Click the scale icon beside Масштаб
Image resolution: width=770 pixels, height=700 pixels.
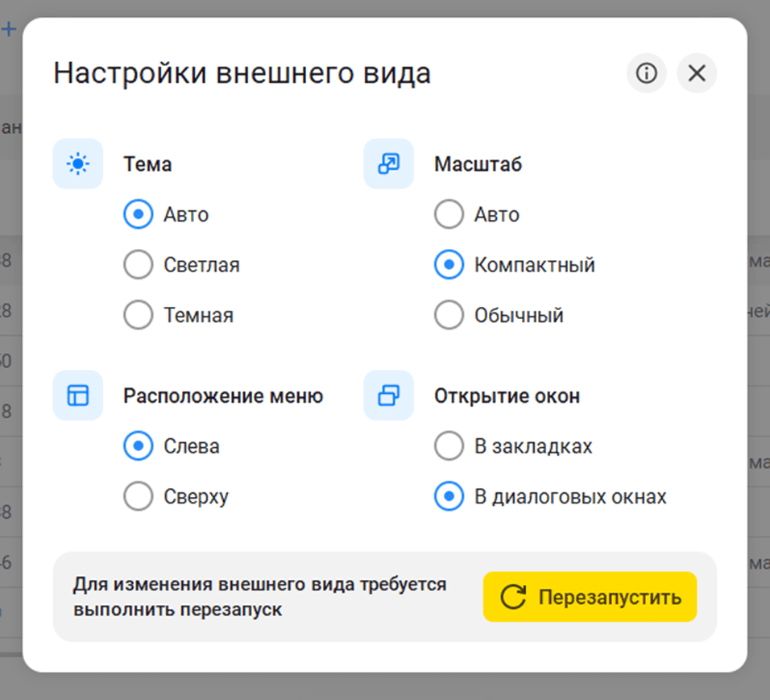pos(388,164)
